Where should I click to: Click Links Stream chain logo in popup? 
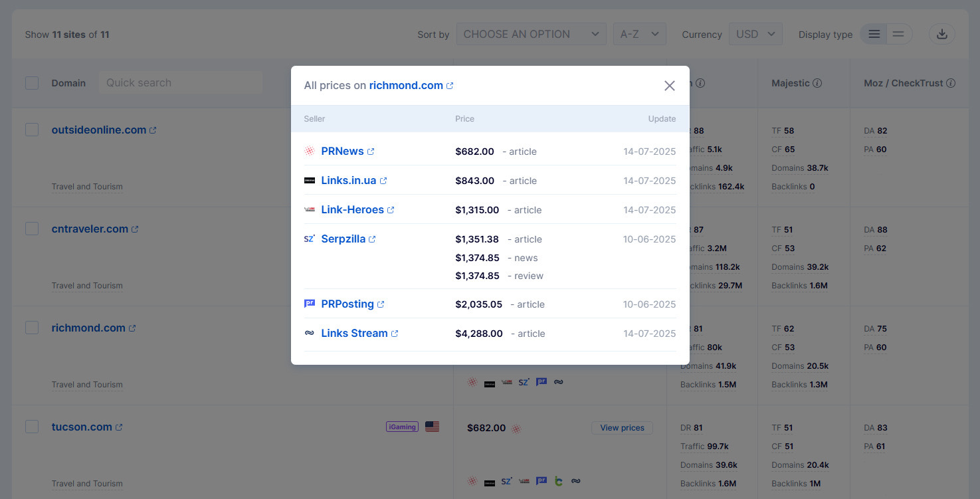[x=310, y=334]
